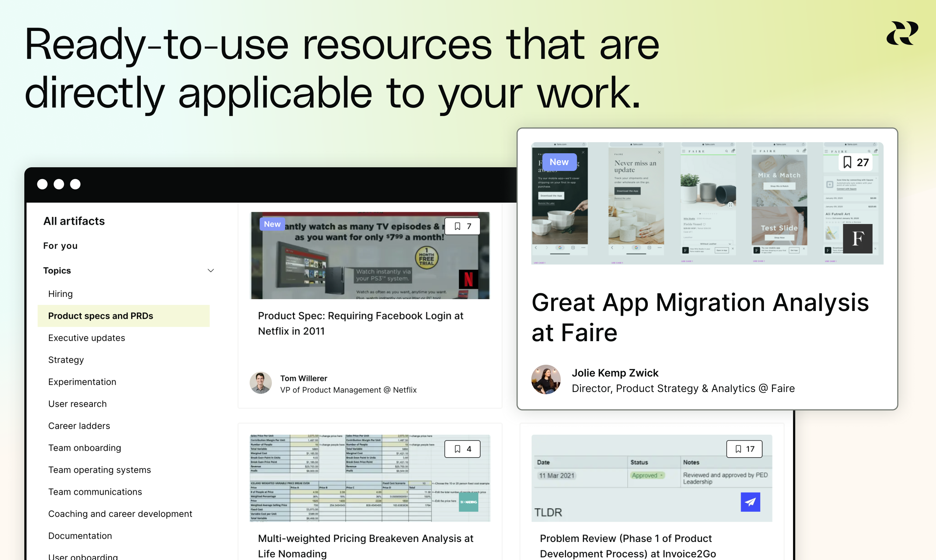Open the Experimentation topic
Viewport: 936px width, 560px height.
[x=82, y=382]
